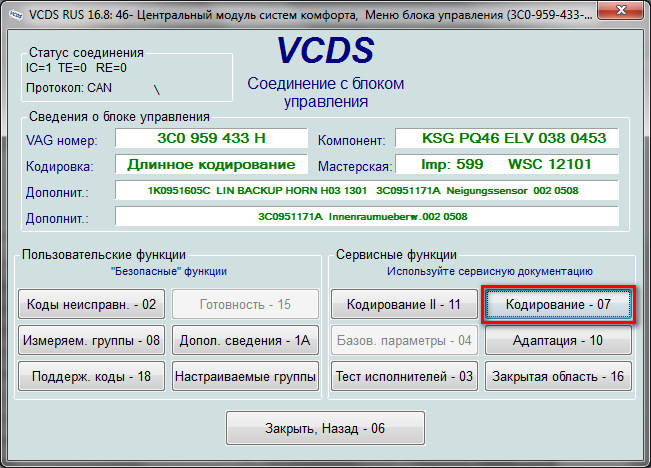Screen dimensions: 651x468
Task: Open Настраиваемые группы
Action: 245,376
